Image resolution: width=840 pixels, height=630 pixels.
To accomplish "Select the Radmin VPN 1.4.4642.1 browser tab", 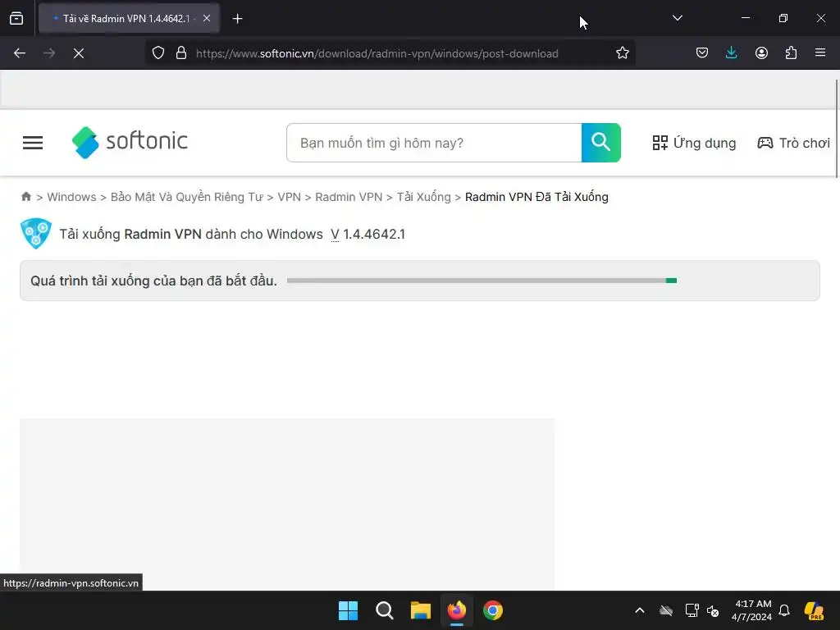I will coord(129,18).
